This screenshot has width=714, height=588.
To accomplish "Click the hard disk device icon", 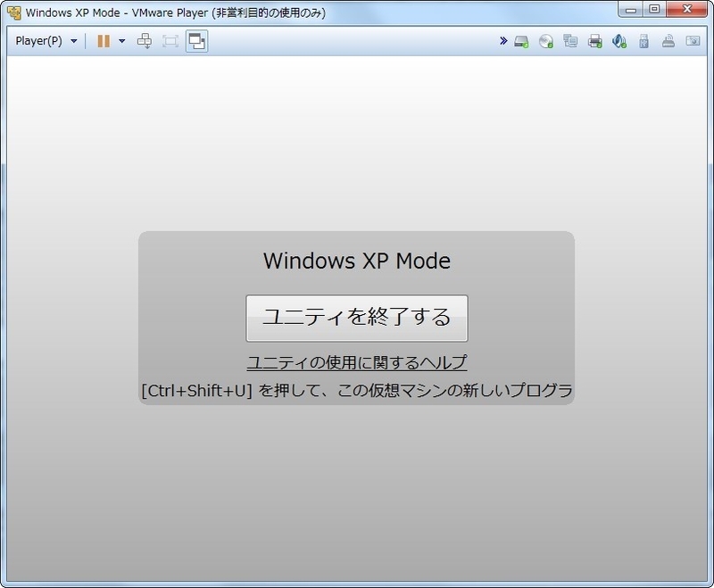I will tap(521, 41).
